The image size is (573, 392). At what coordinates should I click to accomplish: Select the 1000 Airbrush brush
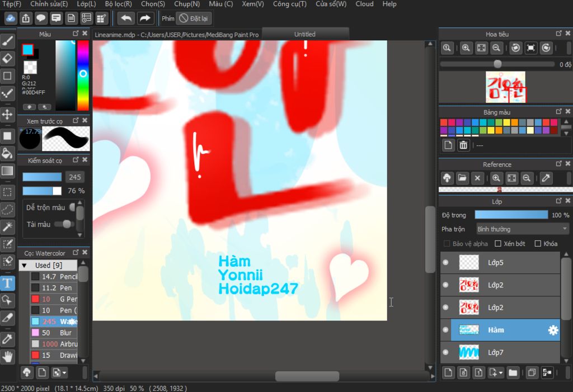[x=54, y=344]
